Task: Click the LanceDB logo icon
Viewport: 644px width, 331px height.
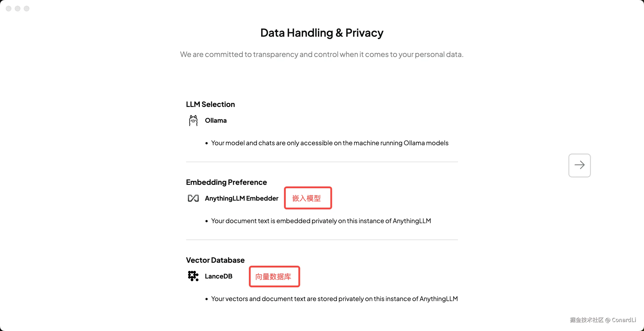Action: click(x=193, y=276)
